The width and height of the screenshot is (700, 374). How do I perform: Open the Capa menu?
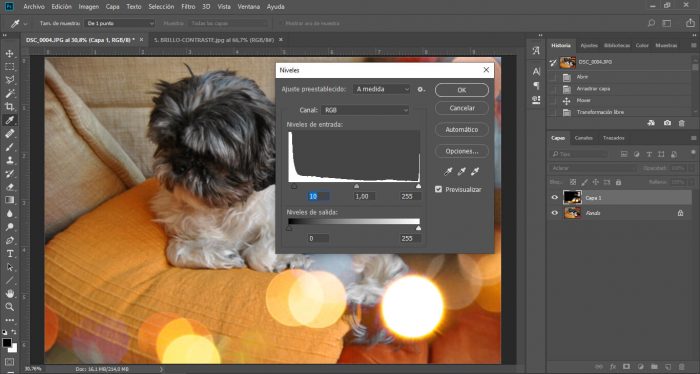point(112,7)
